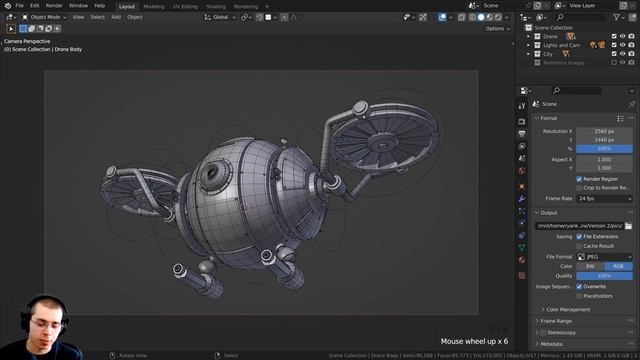Screen dimensions: 640x360
Task: Open the World properties tab
Action: pyautogui.click(x=522, y=171)
